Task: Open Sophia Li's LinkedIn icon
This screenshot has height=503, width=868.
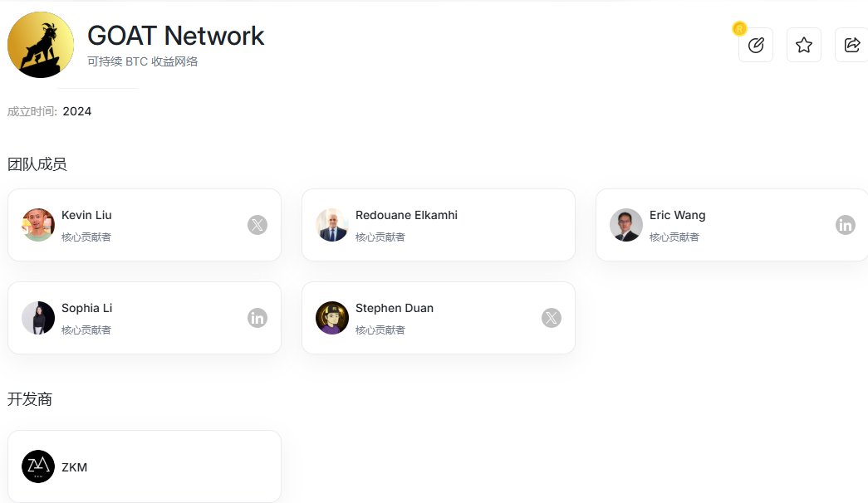Action: 257,318
